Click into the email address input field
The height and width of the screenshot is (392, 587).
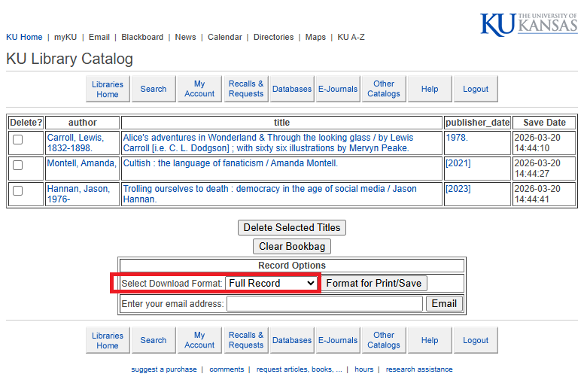pos(324,304)
